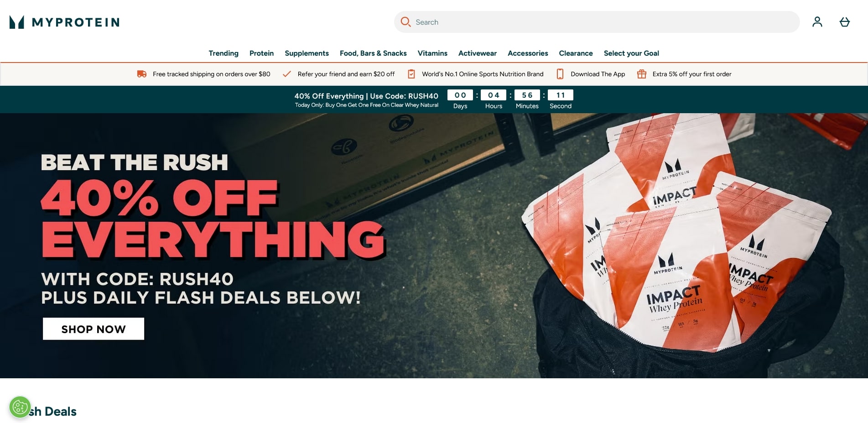Open the Clearance link

(576, 53)
